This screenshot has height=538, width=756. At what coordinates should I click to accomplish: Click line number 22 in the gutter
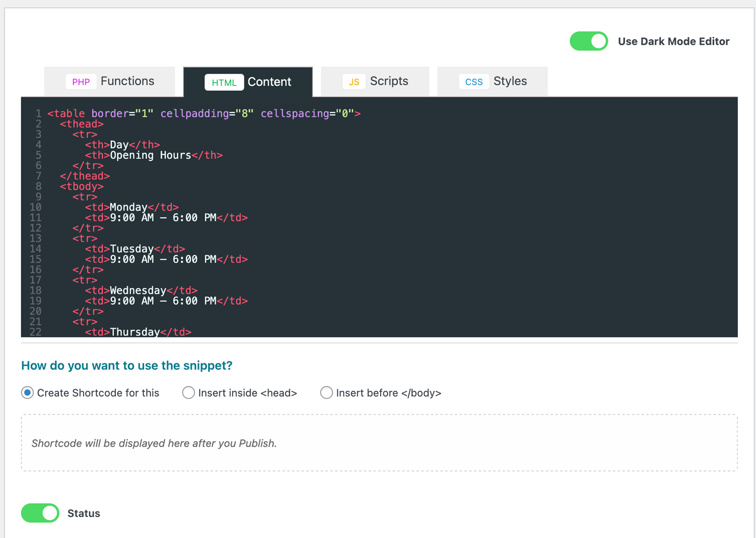point(35,332)
